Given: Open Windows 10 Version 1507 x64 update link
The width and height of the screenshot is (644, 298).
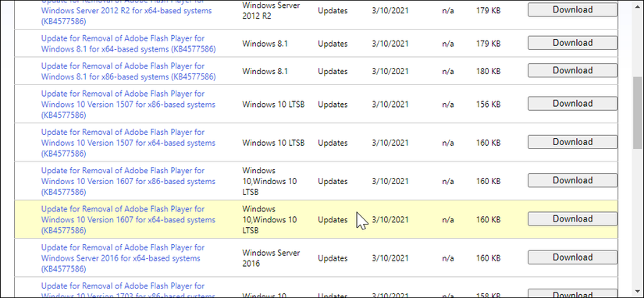Looking at the screenshot, I should click(128, 144).
